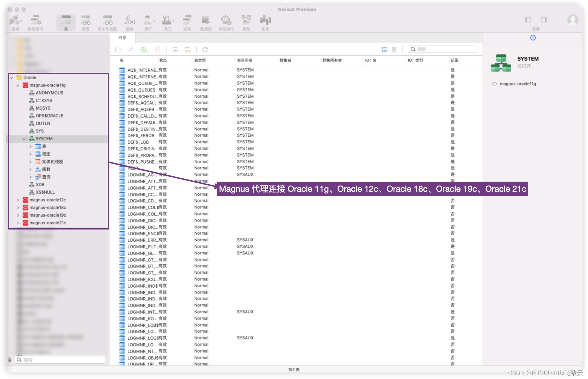Expand the 查询 node under SYSTEM

(30, 177)
